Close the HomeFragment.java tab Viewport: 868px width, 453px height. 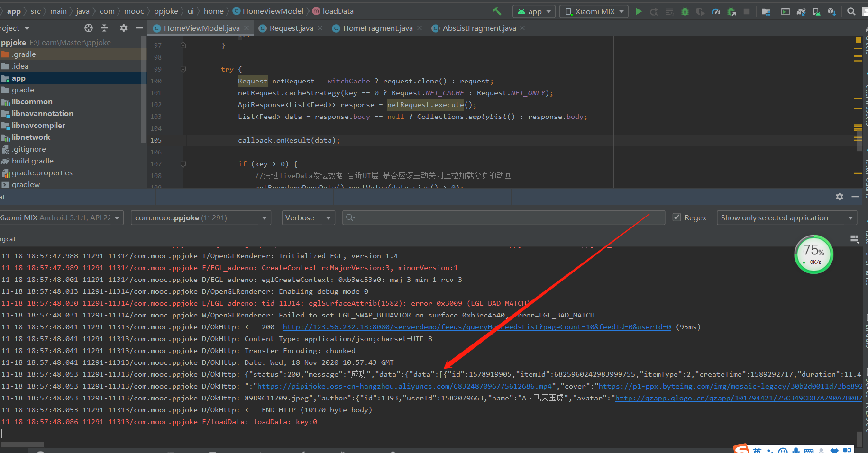420,28
